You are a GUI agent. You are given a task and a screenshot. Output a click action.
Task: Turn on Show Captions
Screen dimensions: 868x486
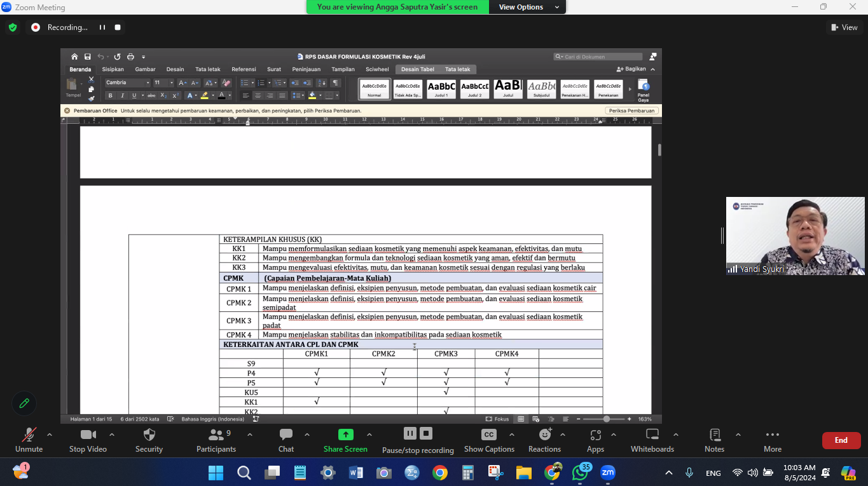click(x=488, y=435)
